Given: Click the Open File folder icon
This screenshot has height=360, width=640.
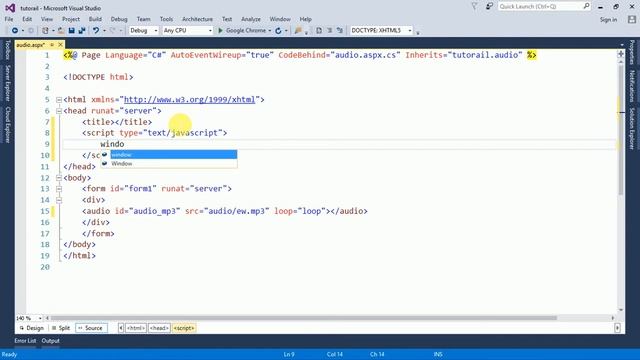Looking at the screenshot, I should pyautogui.click(x=61, y=31).
